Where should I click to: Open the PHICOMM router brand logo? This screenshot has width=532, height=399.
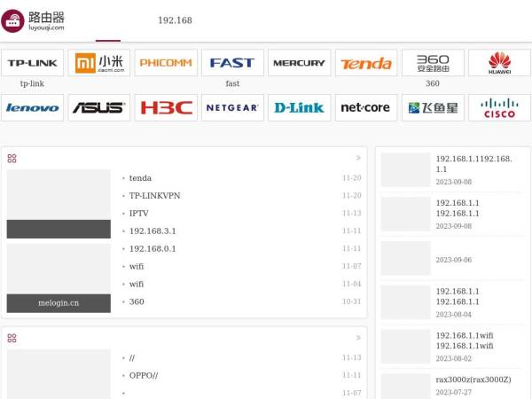tap(166, 63)
